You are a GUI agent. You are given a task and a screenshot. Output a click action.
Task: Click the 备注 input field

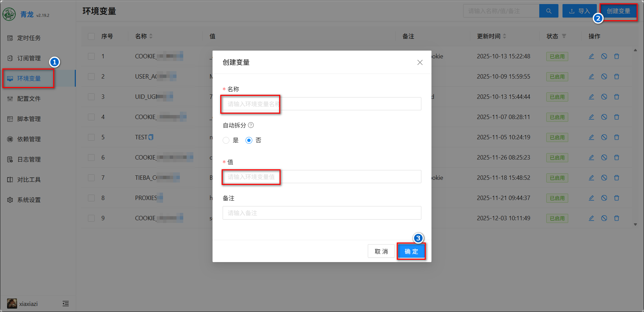[x=322, y=213]
